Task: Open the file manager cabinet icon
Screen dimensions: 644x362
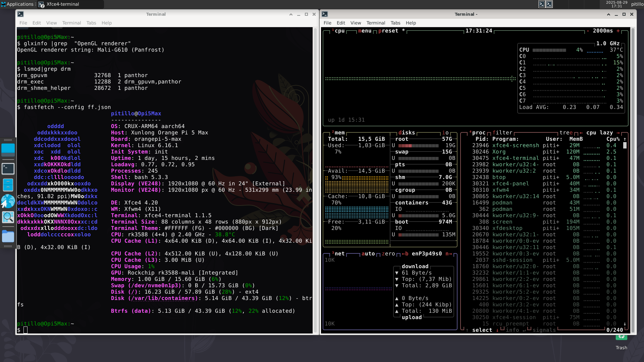Action: [x=8, y=185]
